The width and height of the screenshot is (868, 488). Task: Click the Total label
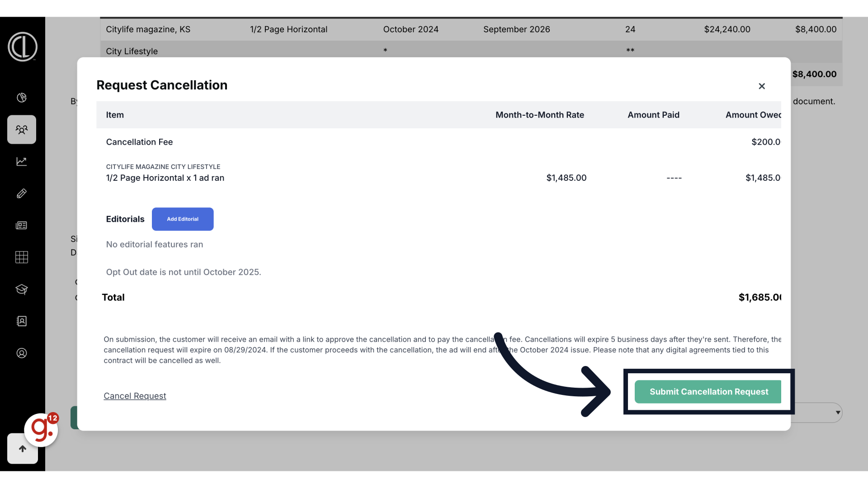[113, 297]
